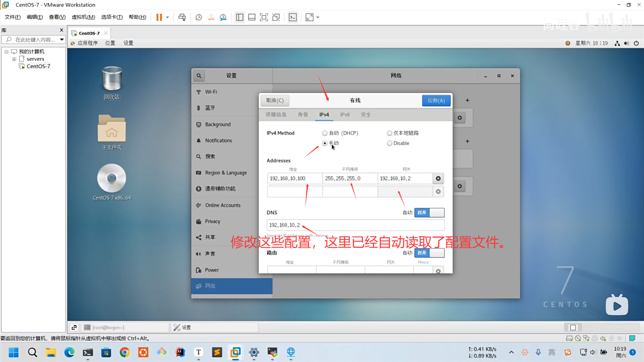The height and width of the screenshot is (362, 644).
Task: Open the gear settings for wired connection
Action: [460, 118]
